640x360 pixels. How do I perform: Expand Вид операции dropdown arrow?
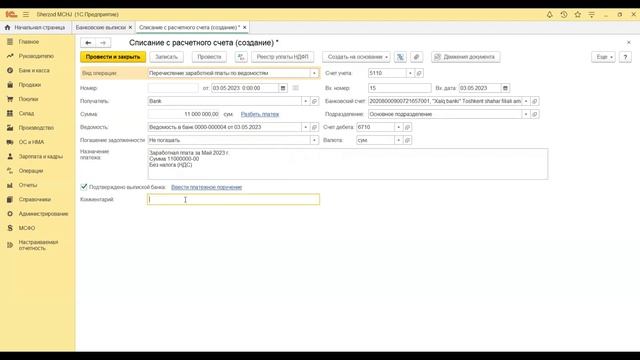click(x=314, y=73)
